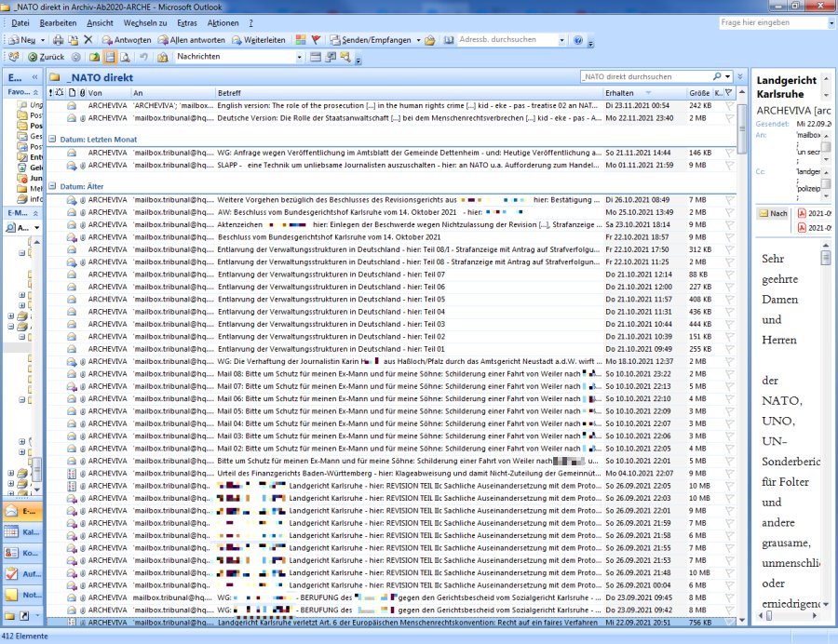
Task: Open the Extras menu
Action: click(187, 23)
